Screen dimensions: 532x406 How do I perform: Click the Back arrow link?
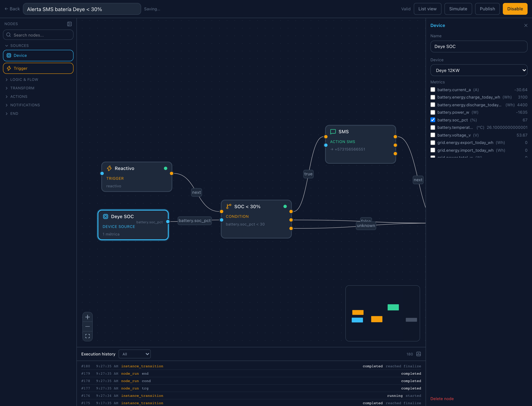(12, 9)
